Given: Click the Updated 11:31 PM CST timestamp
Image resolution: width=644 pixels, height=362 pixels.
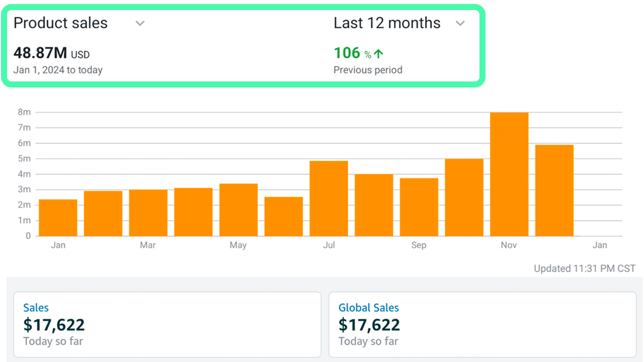Looking at the screenshot, I should [585, 268].
